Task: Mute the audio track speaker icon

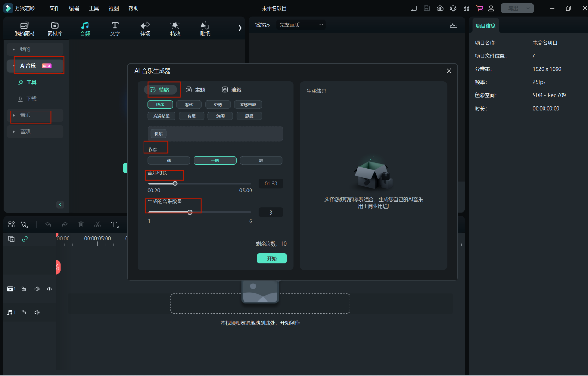Action: point(37,313)
